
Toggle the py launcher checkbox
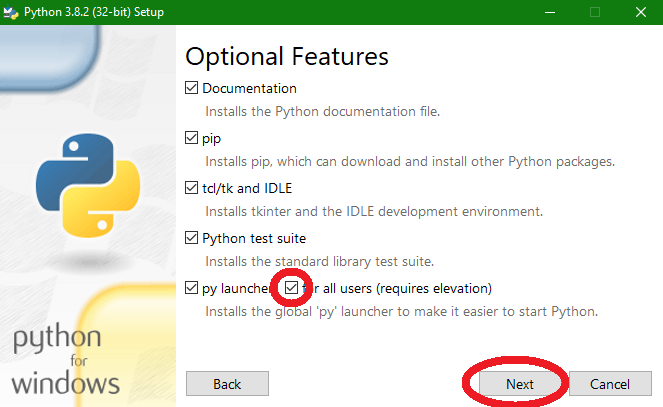coord(191,288)
